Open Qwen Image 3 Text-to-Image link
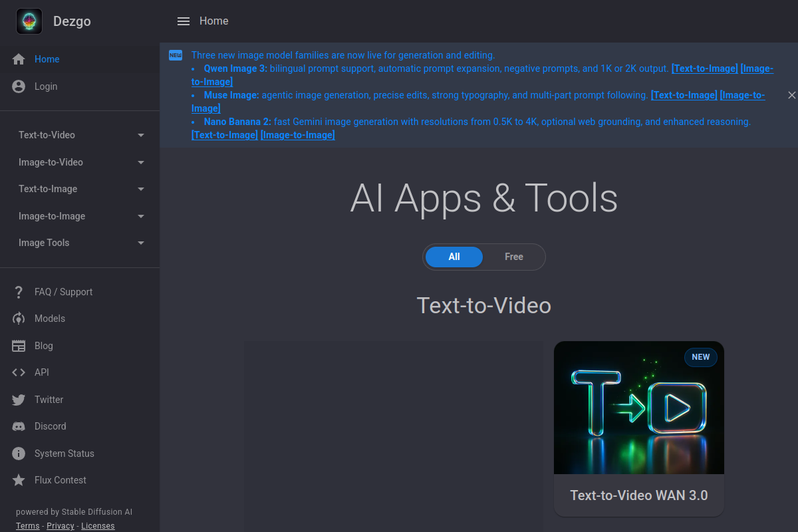Viewport: 798px width, 532px height. pyautogui.click(x=704, y=68)
